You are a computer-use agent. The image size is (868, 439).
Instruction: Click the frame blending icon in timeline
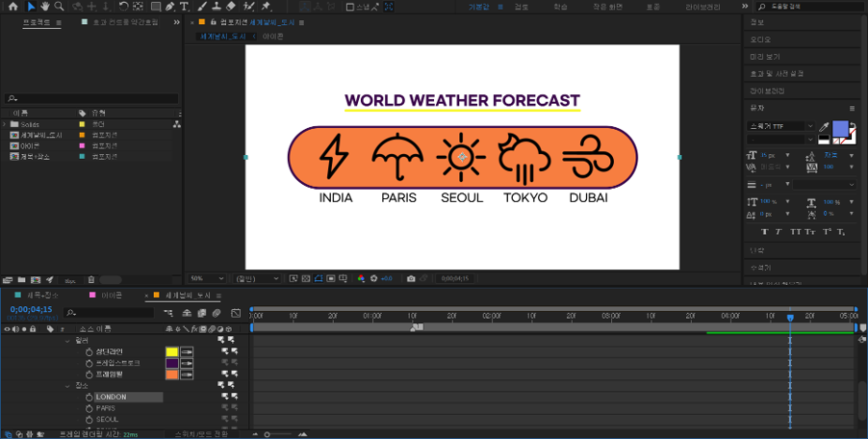pos(201,313)
